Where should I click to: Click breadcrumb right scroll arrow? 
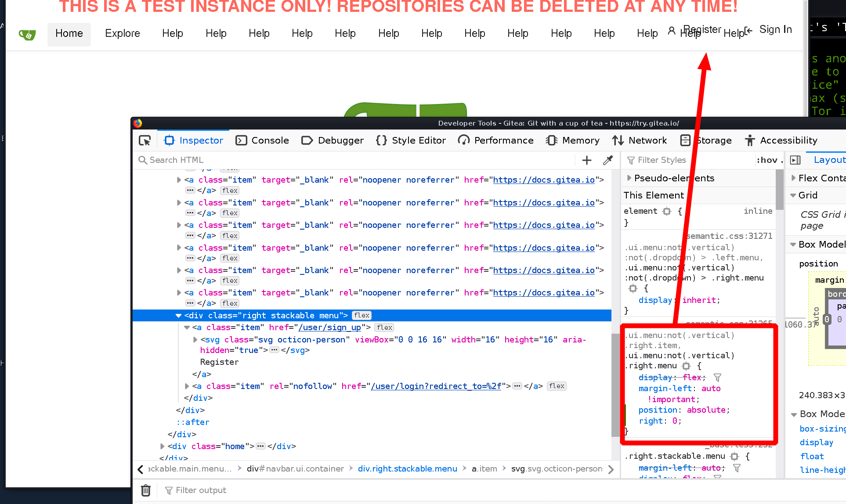coord(611,469)
